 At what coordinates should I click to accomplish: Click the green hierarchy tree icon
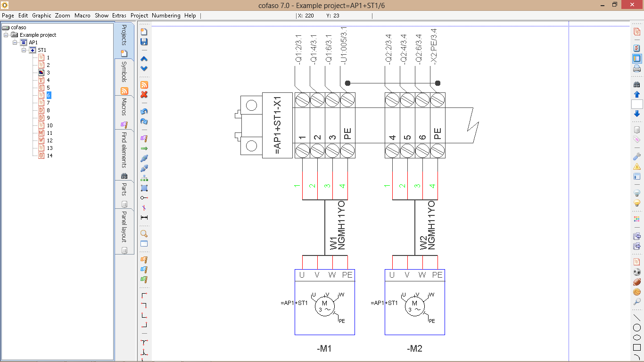[144, 178]
